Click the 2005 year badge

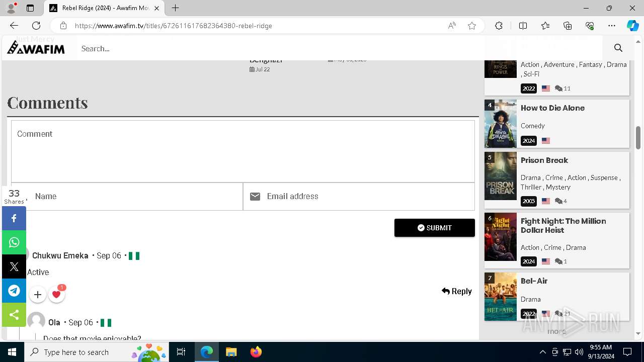pos(529,201)
